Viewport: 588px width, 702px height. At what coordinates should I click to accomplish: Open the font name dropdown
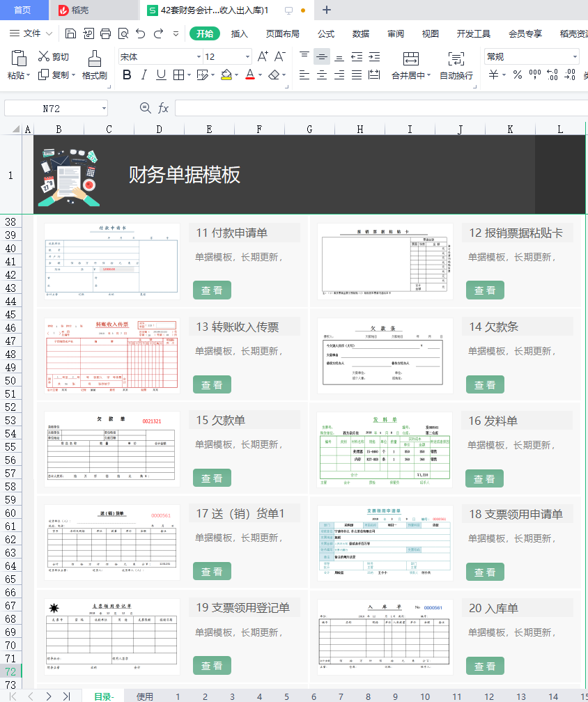point(199,57)
